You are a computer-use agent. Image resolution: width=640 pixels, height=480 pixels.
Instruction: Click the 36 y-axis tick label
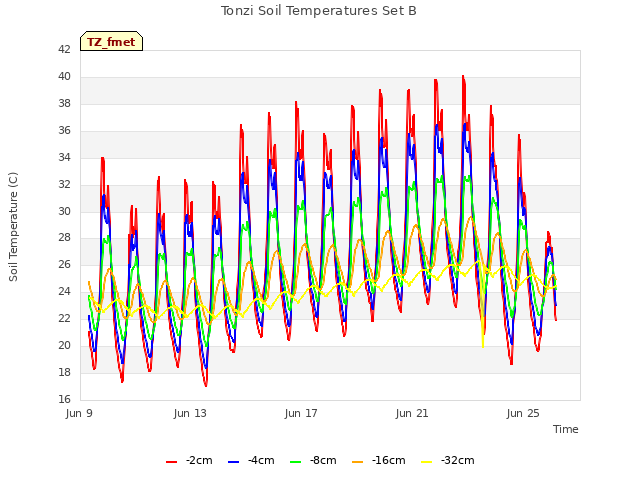(64, 130)
